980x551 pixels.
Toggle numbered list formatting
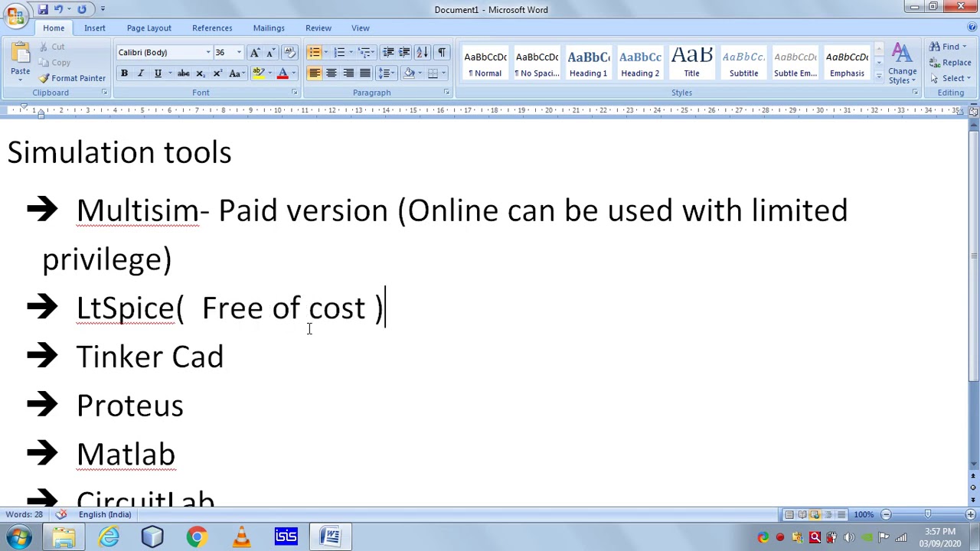[339, 52]
